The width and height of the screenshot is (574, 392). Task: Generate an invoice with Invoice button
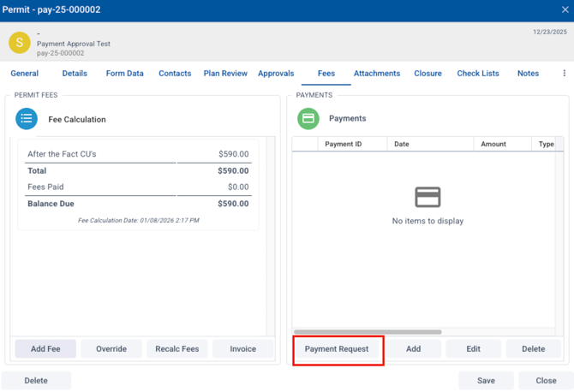click(x=243, y=349)
